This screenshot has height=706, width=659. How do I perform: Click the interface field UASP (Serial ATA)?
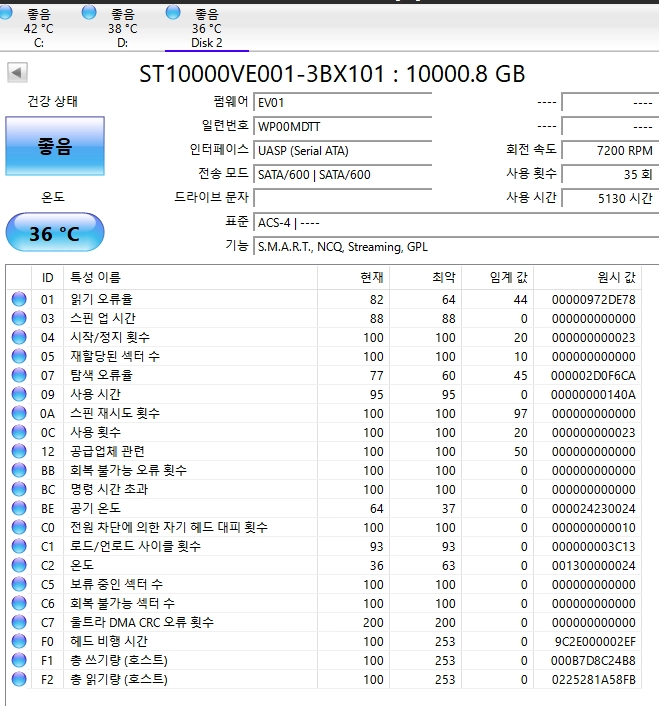click(x=343, y=150)
